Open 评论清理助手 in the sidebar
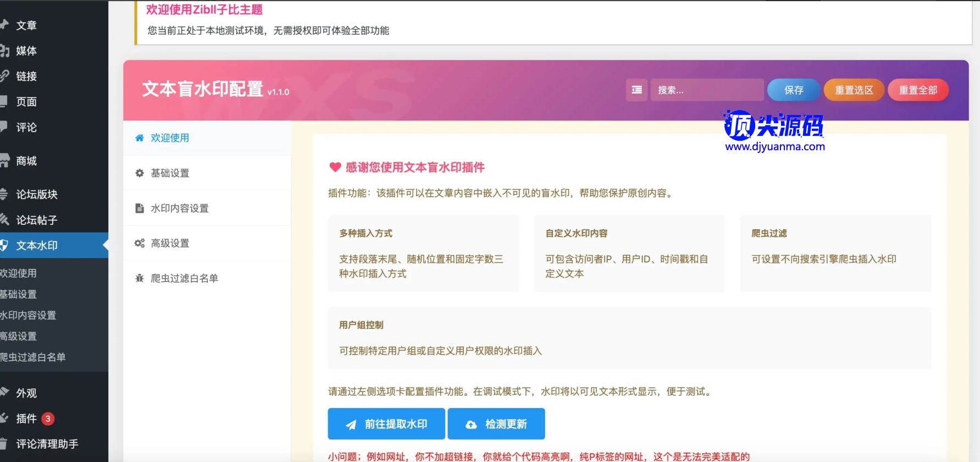Screen dimensions: 980x462 tap(47, 444)
